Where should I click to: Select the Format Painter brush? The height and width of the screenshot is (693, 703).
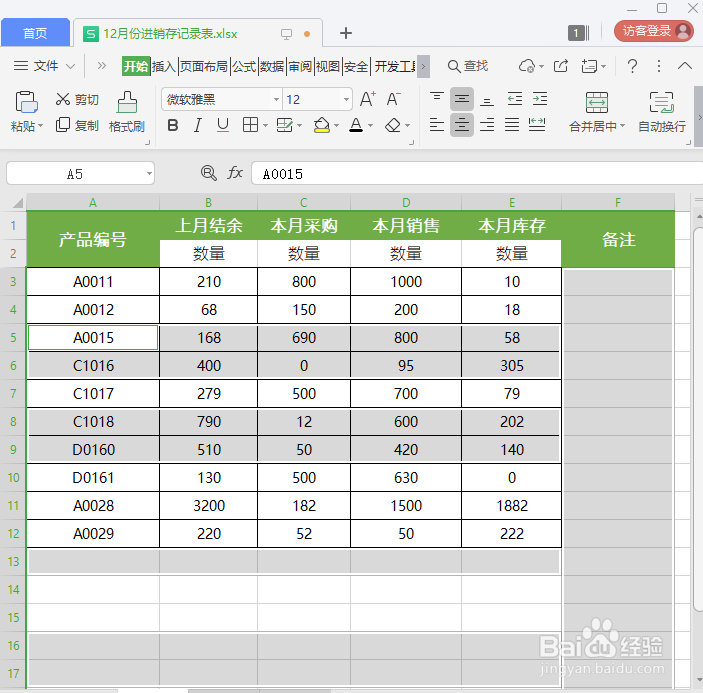(127, 112)
